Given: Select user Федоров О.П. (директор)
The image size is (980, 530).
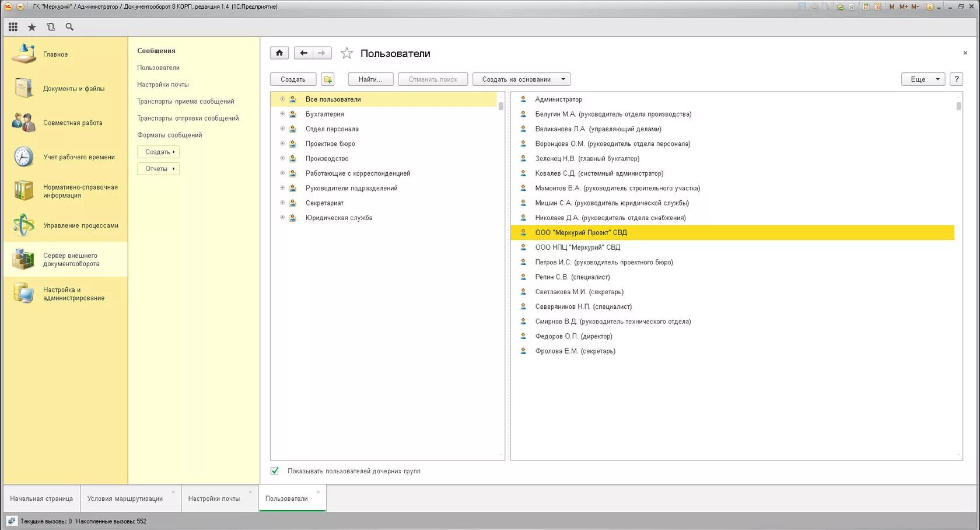Looking at the screenshot, I should tap(733, 336).
